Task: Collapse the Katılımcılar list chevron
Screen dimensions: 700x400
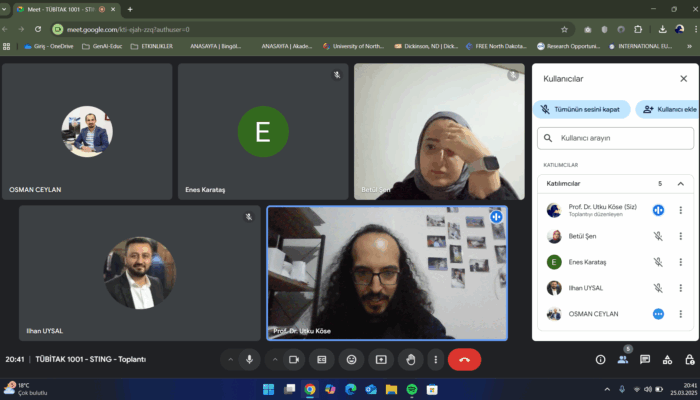Action: 680,184
